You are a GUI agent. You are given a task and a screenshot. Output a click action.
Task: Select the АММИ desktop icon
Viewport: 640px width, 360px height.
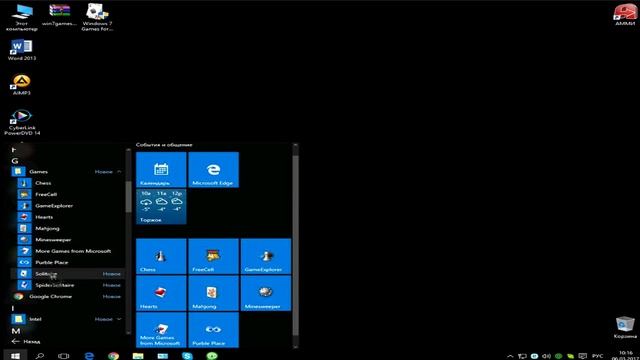point(625,16)
